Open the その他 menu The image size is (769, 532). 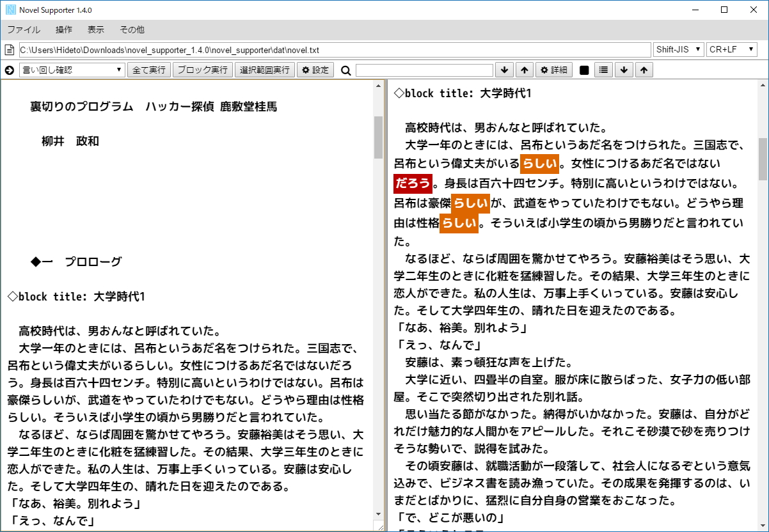coord(131,29)
